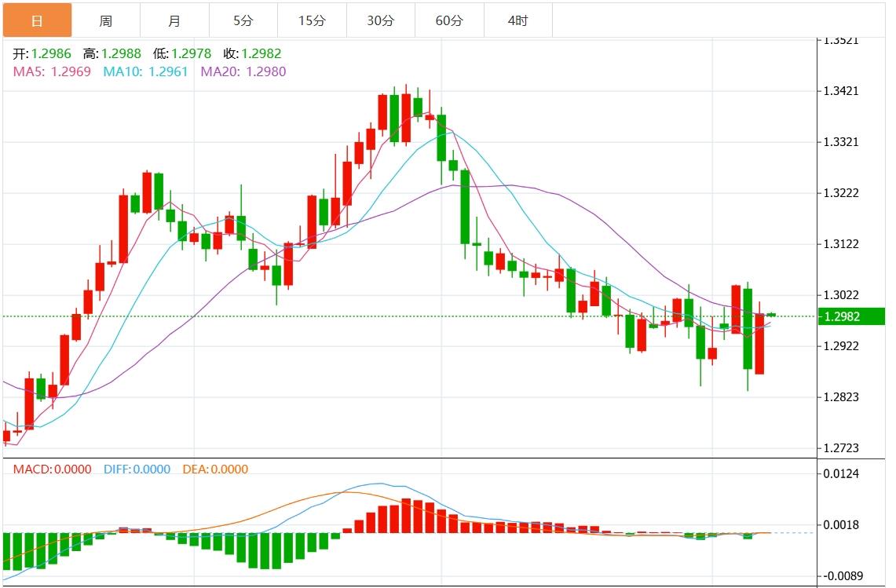Open the 15分 timeframe tab
The height and width of the screenshot is (588, 896).
click(312, 20)
